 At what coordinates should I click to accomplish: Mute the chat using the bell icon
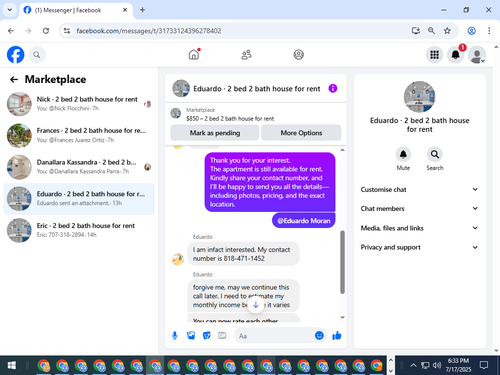click(x=403, y=154)
